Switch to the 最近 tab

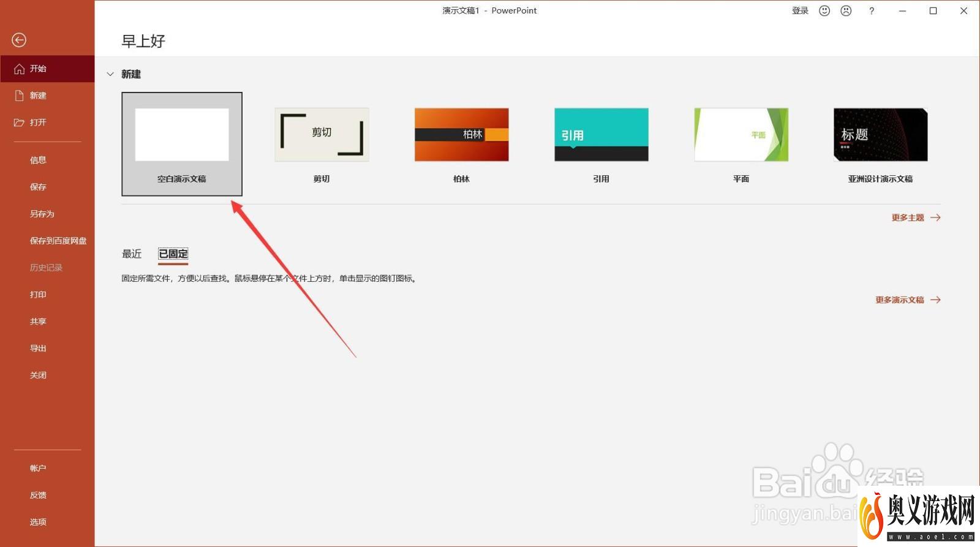[x=132, y=254]
